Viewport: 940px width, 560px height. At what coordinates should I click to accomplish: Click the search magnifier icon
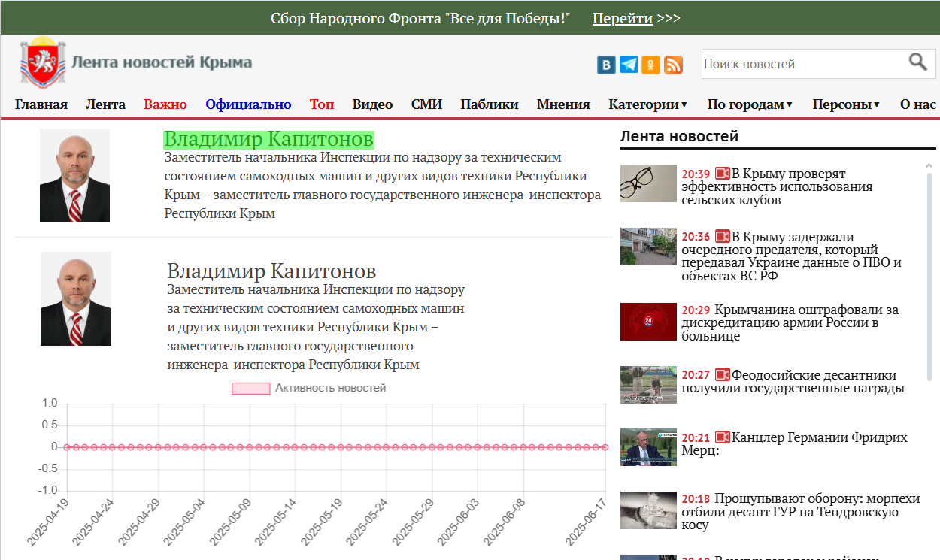click(918, 62)
